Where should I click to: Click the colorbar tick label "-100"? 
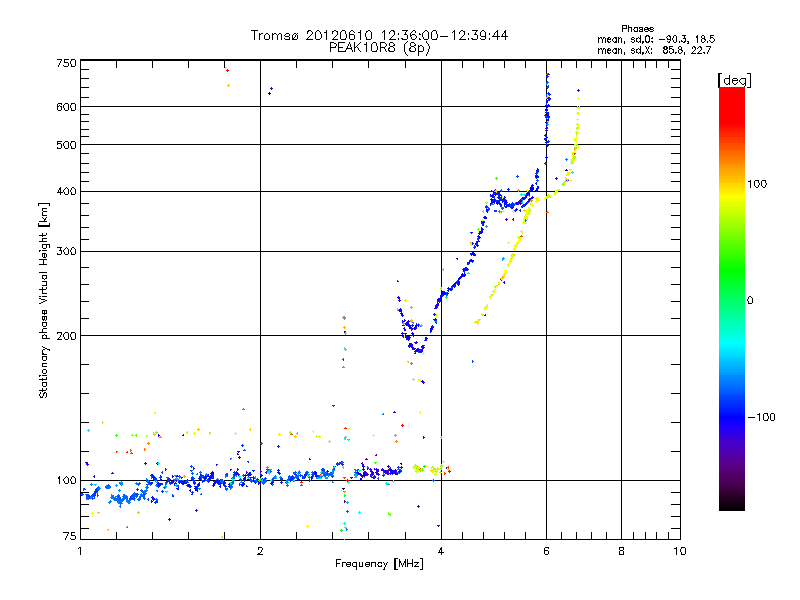click(761, 417)
